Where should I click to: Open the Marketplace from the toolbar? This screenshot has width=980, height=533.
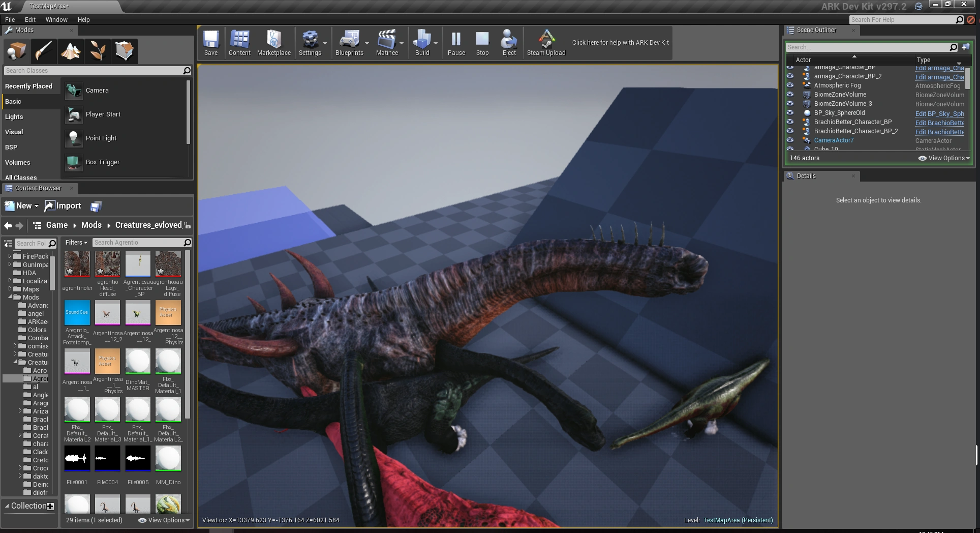point(273,43)
